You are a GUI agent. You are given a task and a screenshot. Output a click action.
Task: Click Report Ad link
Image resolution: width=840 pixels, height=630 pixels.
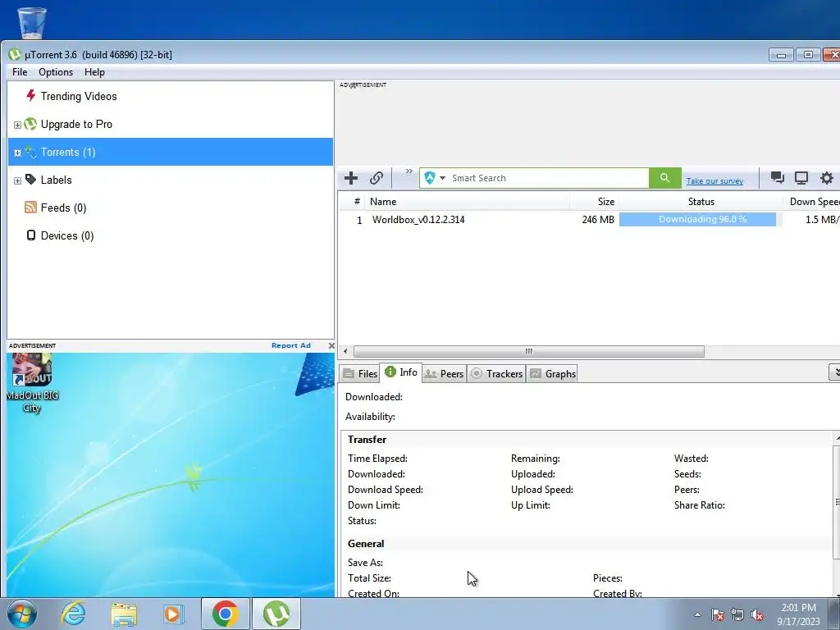tap(291, 345)
